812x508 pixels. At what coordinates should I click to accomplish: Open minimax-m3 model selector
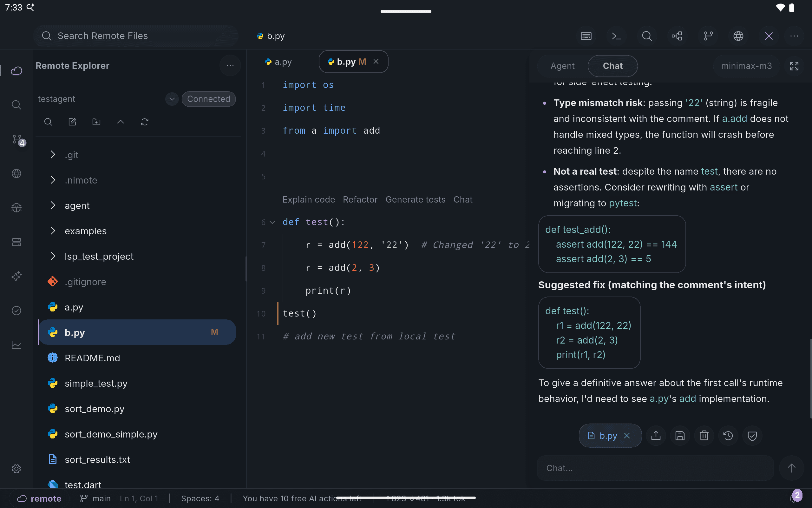pyautogui.click(x=746, y=66)
